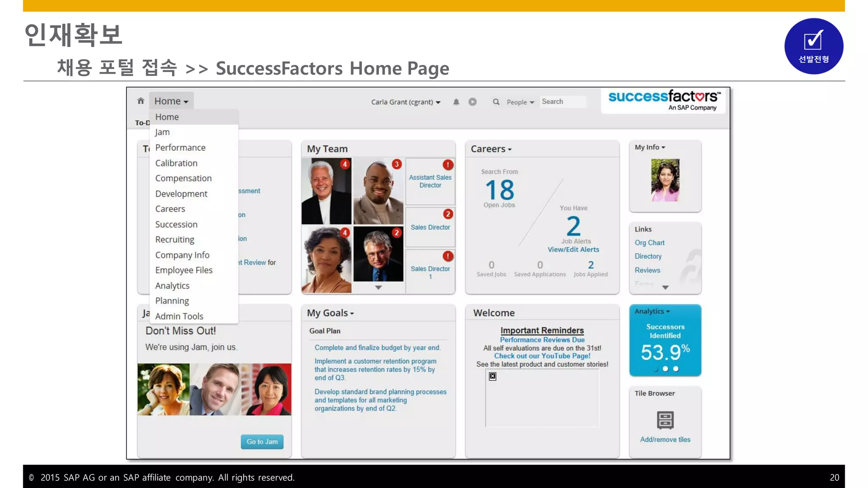The height and width of the screenshot is (488, 868).
Task: Open Carla Grant user dropdown
Action: pyautogui.click(x=406, y=102)
